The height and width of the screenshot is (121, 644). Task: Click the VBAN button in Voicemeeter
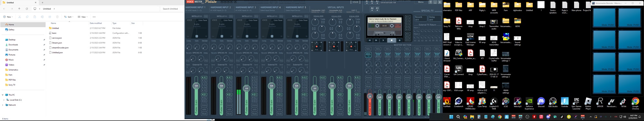click(x=355, y=2)
